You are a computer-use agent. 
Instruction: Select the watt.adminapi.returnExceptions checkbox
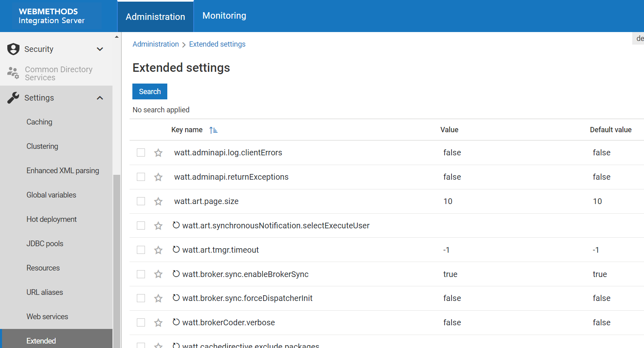pyautogui.click(x=141, y=177)
